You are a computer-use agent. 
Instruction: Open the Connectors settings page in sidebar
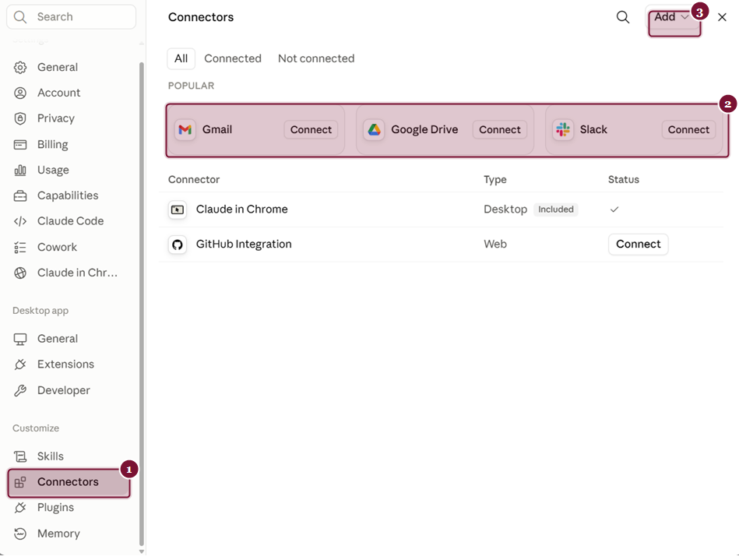69,482
